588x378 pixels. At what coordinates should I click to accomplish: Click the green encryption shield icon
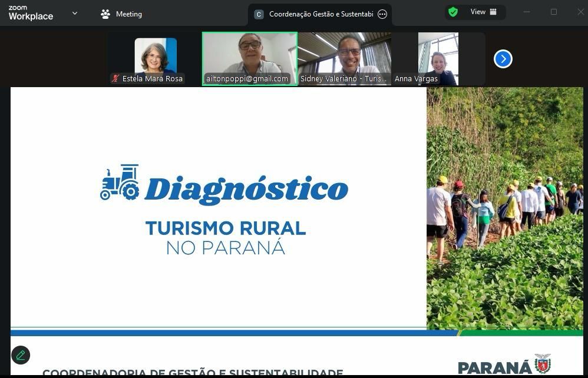click(x=453, y=12)
